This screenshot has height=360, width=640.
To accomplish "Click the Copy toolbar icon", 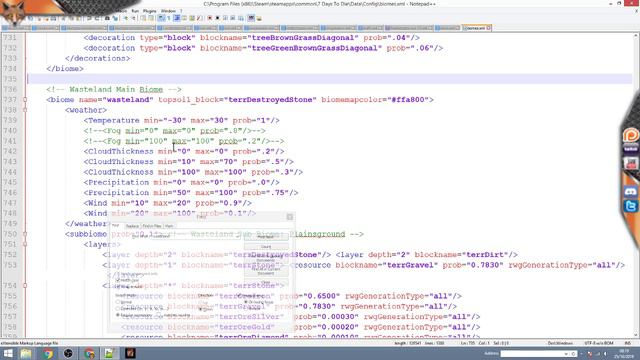I will [x=71, y=18].
